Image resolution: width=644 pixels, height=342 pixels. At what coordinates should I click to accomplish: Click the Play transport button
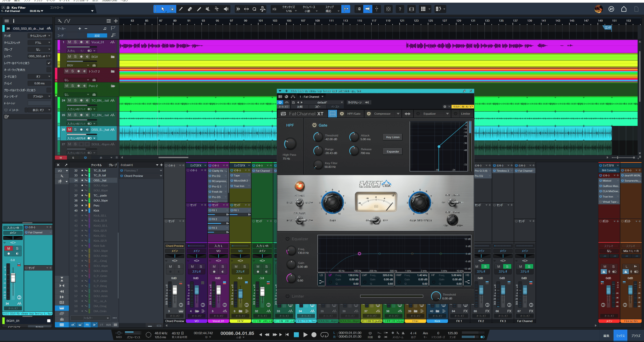305,335
